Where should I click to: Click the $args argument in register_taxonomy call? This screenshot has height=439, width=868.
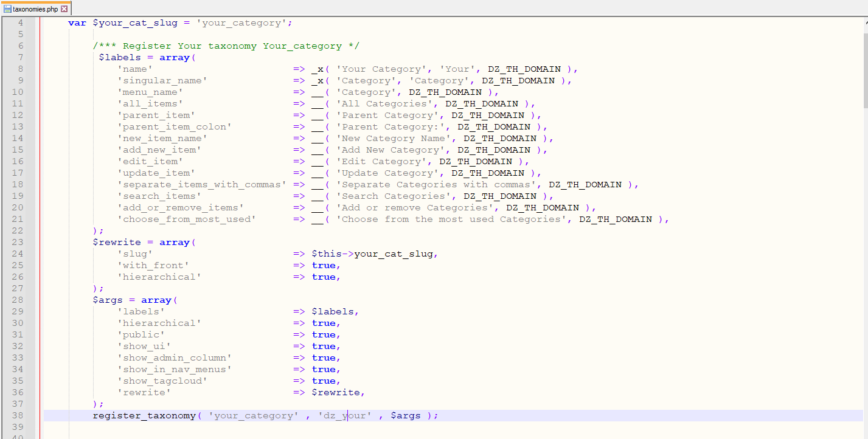tap(405, 416)
